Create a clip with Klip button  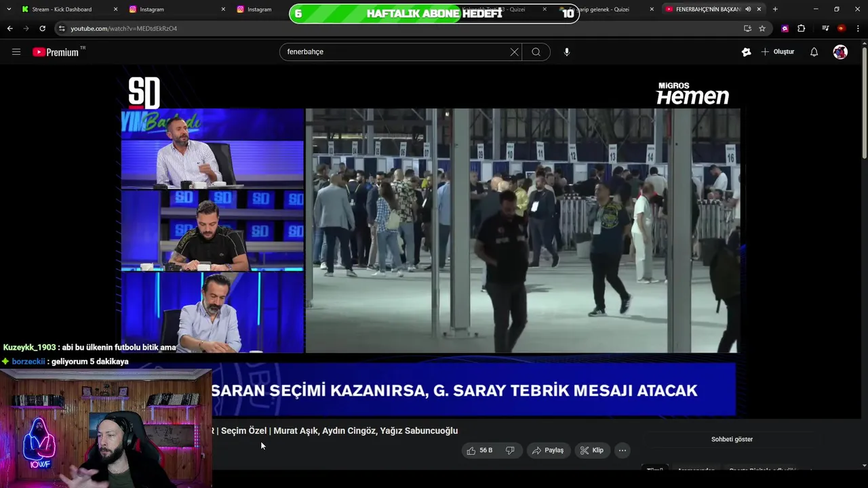click(x=591, y=450)
